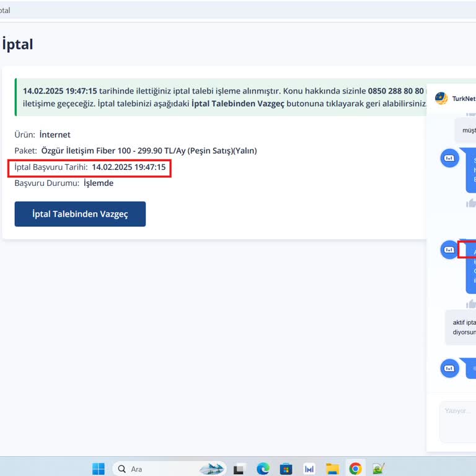Click the bold date at the notice start
The width and height of the screenshot is (476, 476).
click(x=60, y=90)
